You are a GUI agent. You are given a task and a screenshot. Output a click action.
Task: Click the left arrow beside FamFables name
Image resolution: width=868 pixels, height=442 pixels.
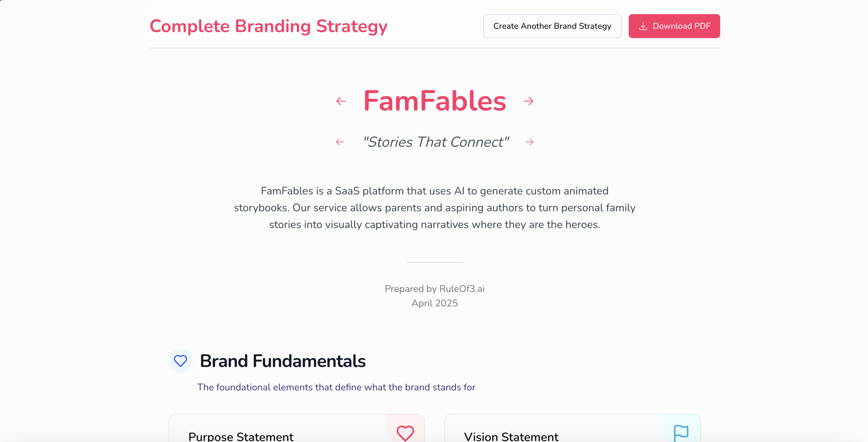pos(341,101)
